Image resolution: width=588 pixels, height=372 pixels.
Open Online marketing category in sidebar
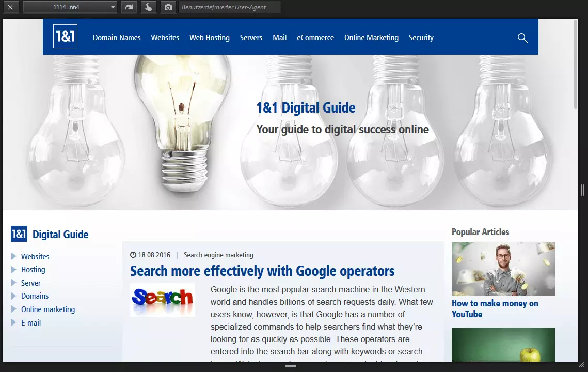48,309
